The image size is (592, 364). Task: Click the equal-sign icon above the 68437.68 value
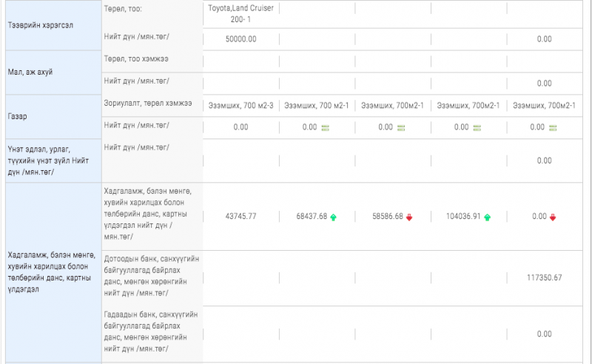coord(325,127)
